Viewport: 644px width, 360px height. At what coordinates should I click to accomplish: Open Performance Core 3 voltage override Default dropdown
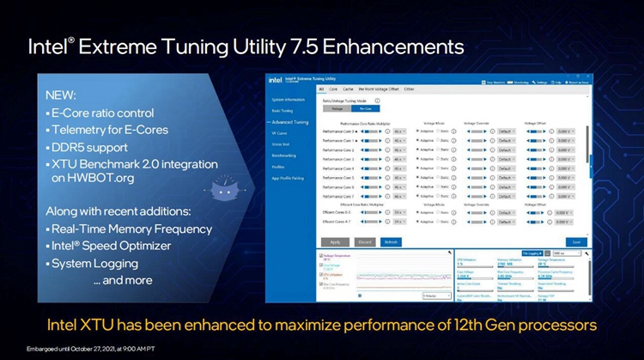[507, 160]
